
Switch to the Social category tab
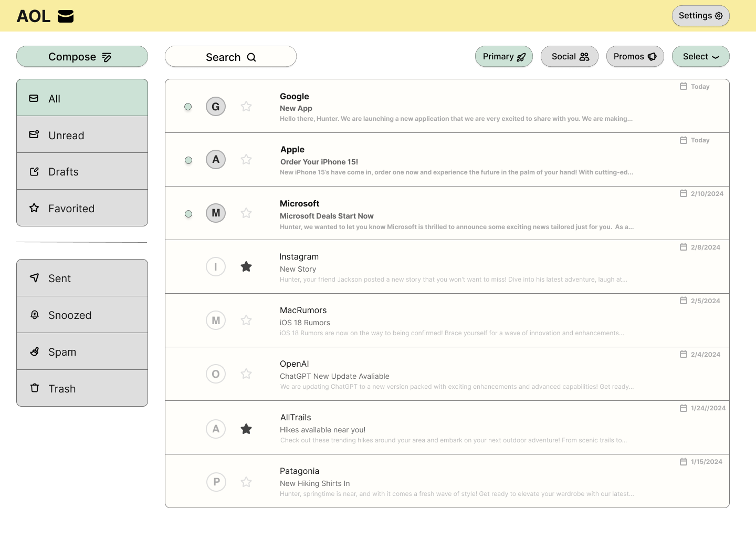coord(570,56)
